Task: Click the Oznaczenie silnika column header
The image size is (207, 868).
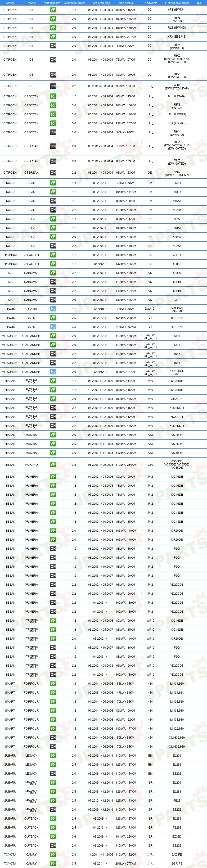Action: (177, 3)
